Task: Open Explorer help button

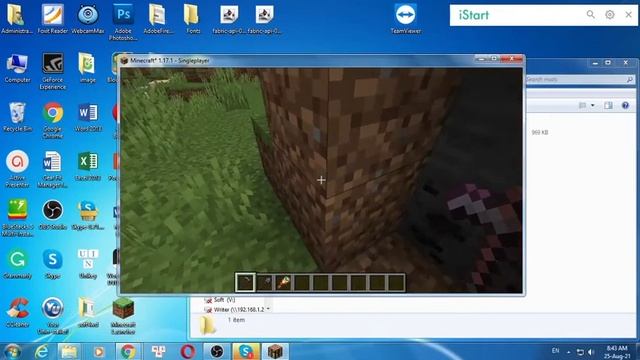Action: pyautogui.click(x=625, y=106)
